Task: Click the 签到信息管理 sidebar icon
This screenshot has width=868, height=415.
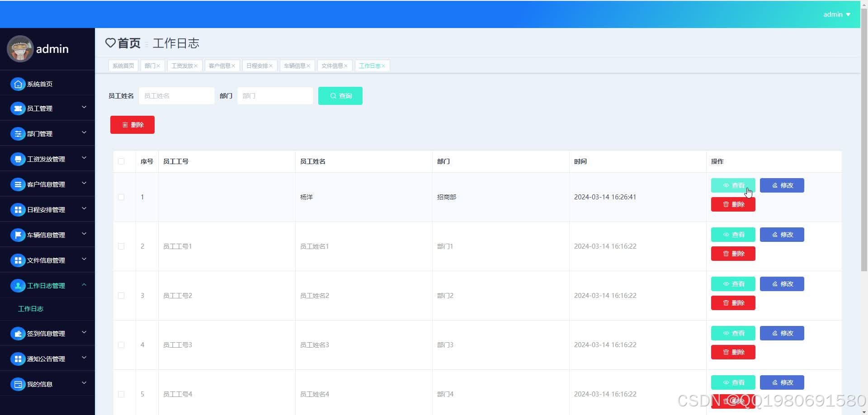Action: pyautogui.click(x=18, y=334)
